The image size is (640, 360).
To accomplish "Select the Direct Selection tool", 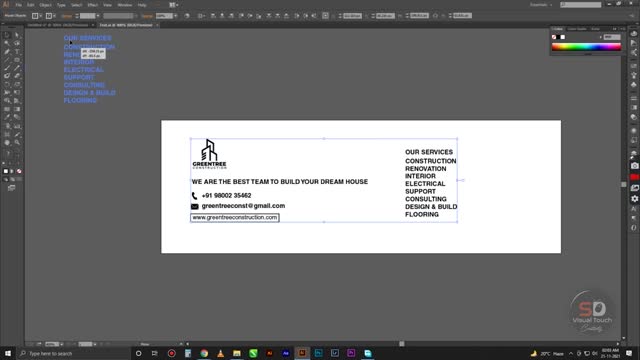I will pos(17,35).
